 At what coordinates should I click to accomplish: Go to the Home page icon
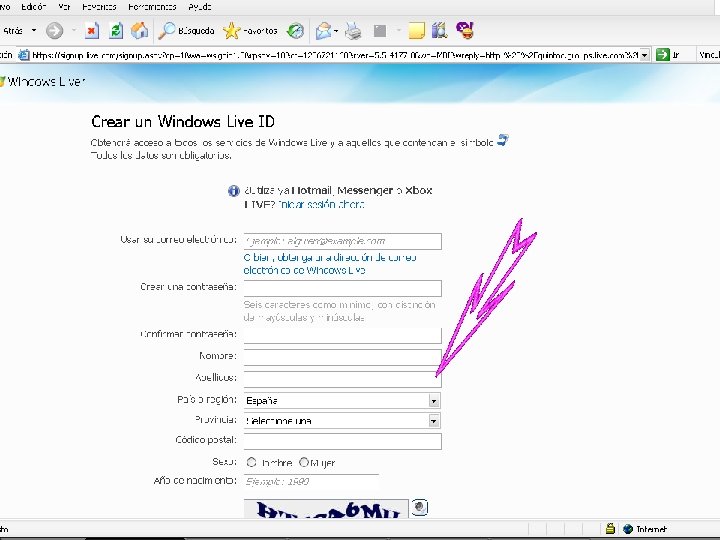click(140, 31)
